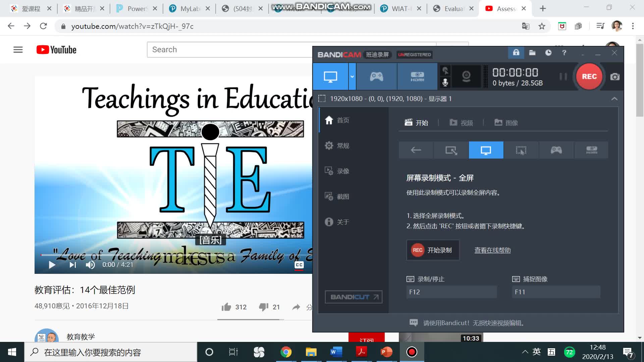Expand the 常规 general settings panel
Viewport: 644px width, 362px height.
(342, 145)
